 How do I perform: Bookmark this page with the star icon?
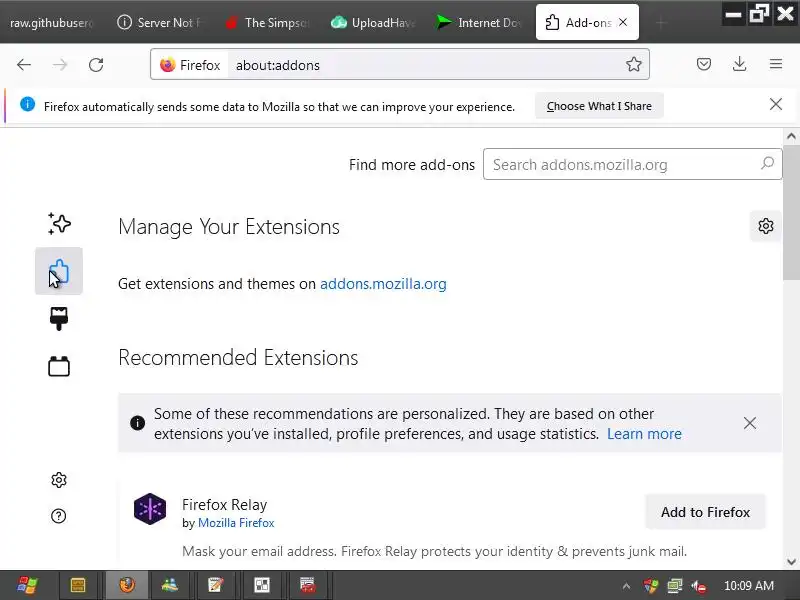(x=633, y=64)
